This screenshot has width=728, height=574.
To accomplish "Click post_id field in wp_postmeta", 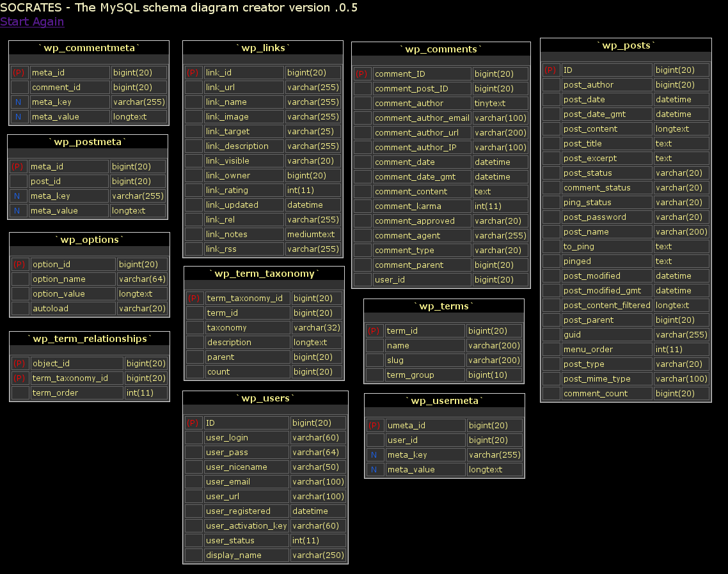I will pos(68,182).
